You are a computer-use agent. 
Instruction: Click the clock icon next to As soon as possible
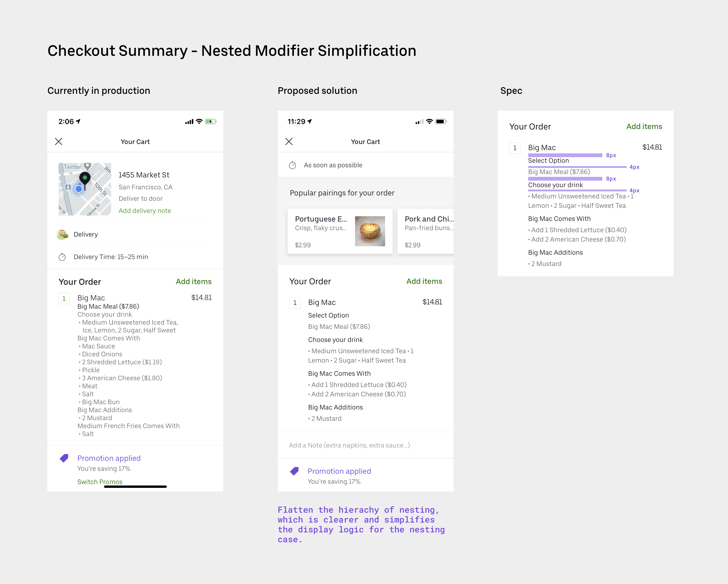click(292, 165)
